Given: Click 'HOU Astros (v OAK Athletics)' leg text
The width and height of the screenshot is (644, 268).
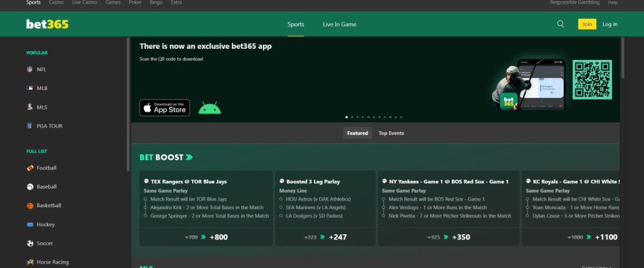Looking at the screenshot, I should pyautogui.click(x=318, y=199).
